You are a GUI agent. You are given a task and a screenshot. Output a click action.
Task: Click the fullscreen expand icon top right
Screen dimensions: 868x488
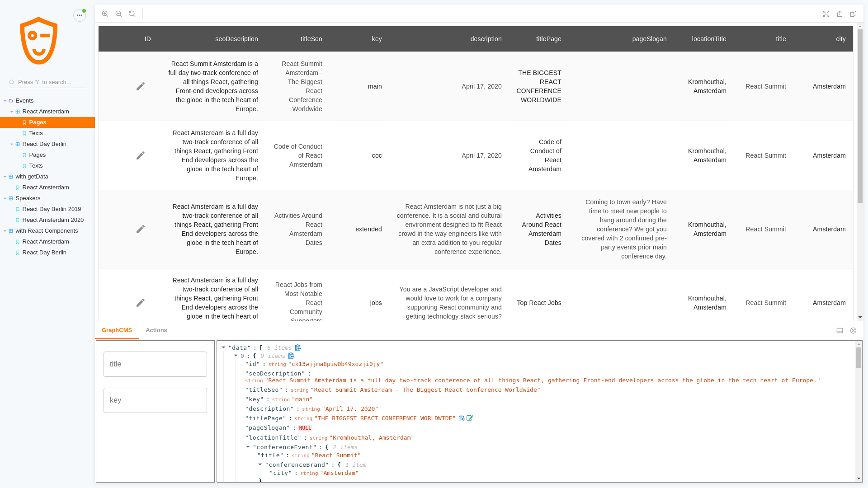(x=826, y=14)
